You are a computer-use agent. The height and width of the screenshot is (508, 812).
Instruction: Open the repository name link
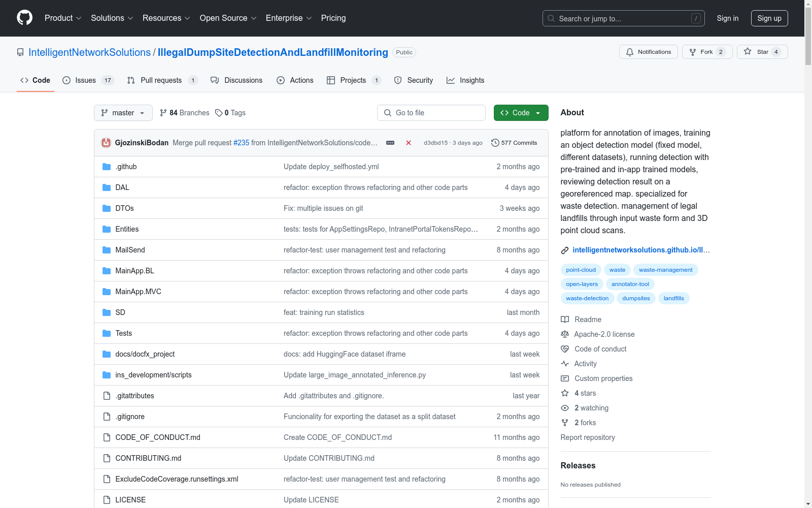coord(273,52)
